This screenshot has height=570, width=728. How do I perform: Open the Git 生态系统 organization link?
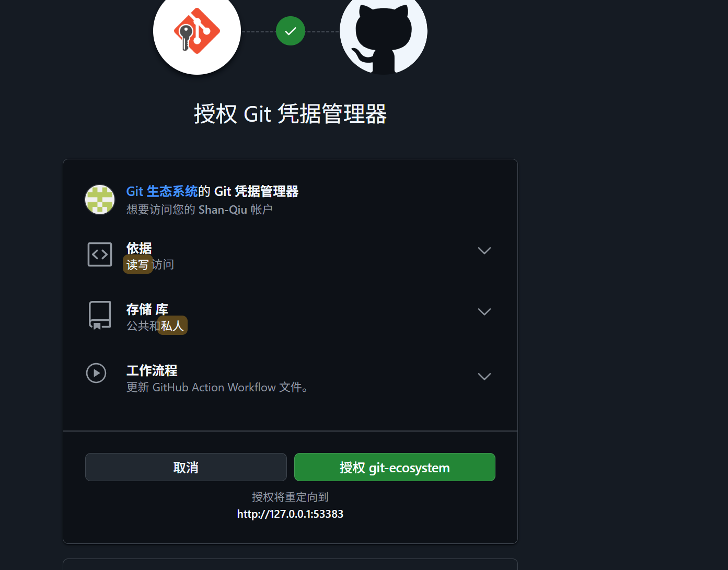tap(162, 191)
